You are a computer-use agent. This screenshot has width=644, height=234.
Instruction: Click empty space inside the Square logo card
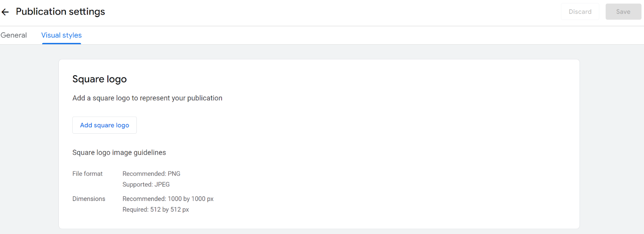(x=382, y=141)
